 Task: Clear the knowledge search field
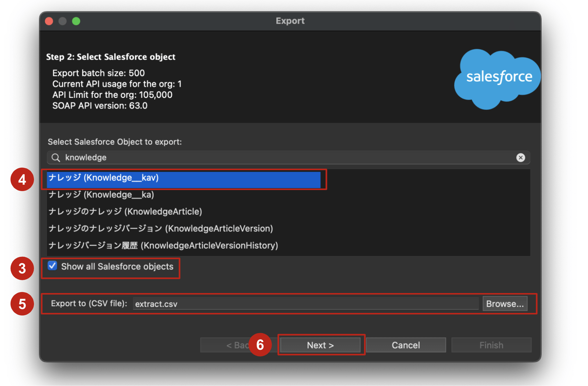[x=520, y=157]
